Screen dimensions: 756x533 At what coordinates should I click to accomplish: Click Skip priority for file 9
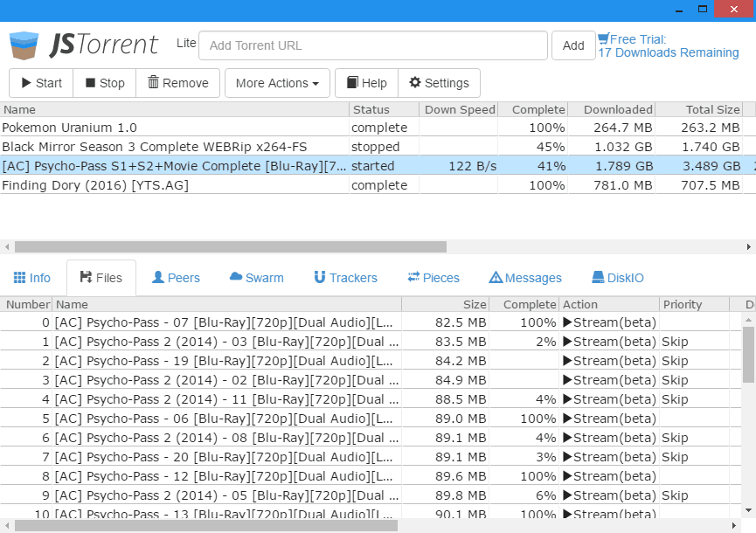(675, 496)
